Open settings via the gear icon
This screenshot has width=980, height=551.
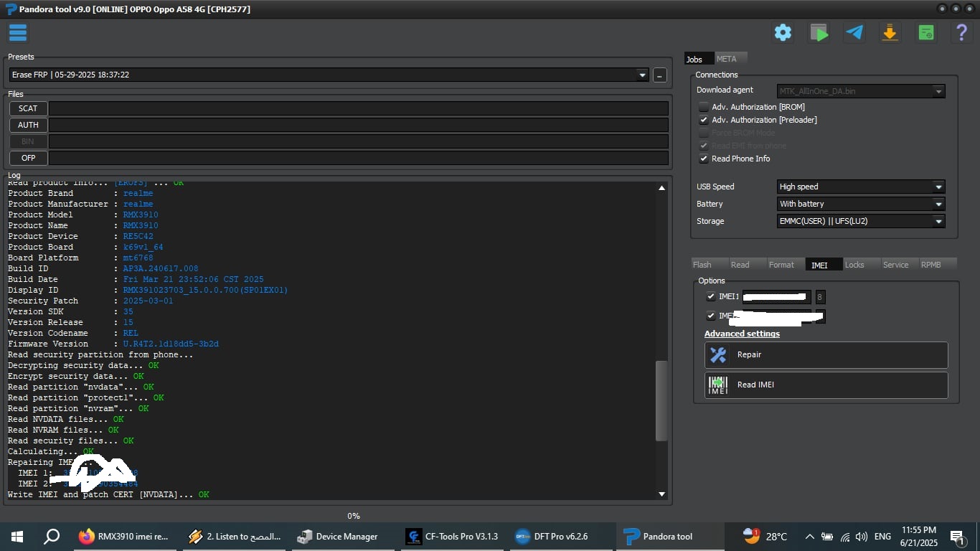point(783,32)
